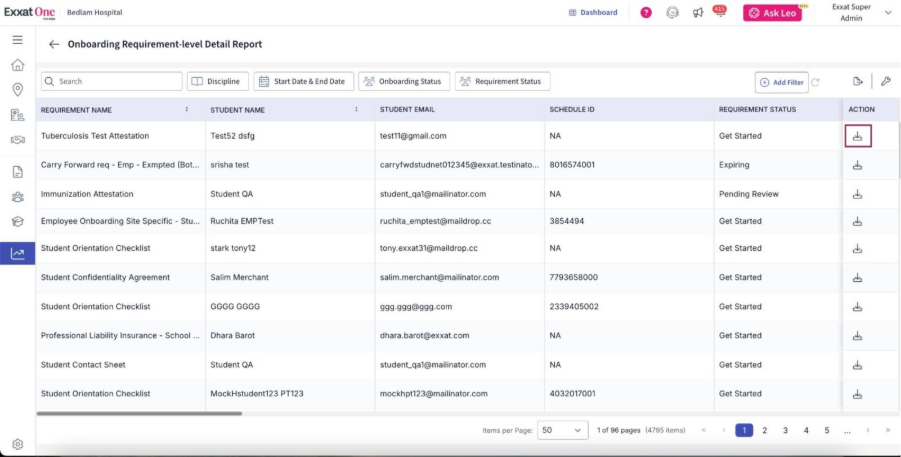The image size is (901, 457).
Task: Go to page 3 in pagination
Action: click(x=785, y=430)
